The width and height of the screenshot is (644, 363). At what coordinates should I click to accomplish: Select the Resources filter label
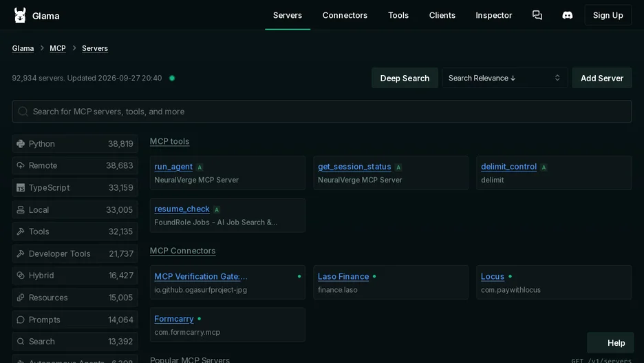point(48,298)
